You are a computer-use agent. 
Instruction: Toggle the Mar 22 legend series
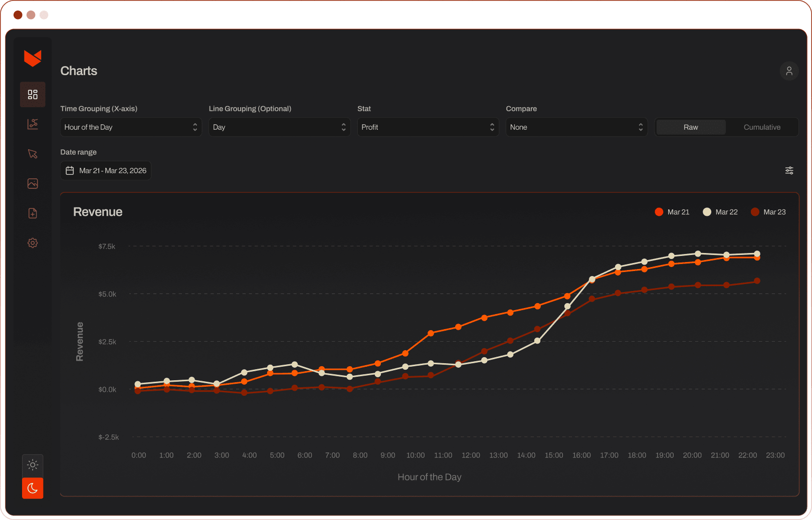coord(720,212)
